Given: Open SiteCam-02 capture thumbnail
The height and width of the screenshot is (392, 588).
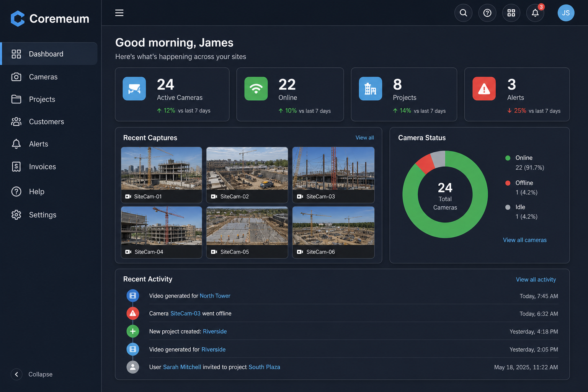Looking at the screenshot, I should (247, 175).
